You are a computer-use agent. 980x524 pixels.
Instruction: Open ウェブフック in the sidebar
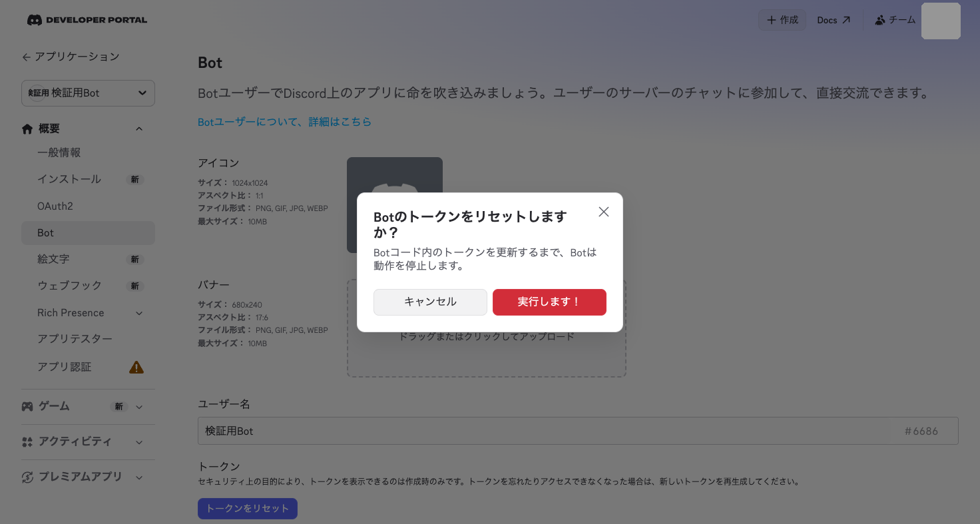click(88, 286)
